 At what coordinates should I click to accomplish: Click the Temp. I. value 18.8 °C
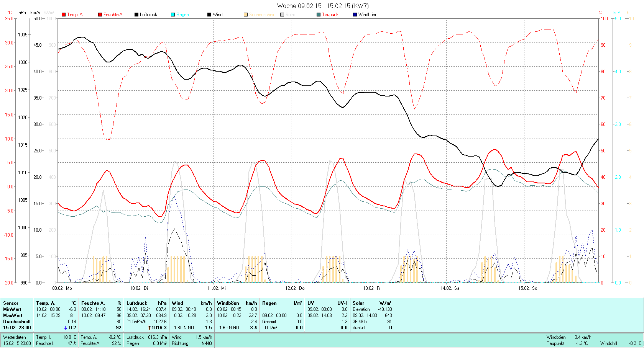[70, 337]
